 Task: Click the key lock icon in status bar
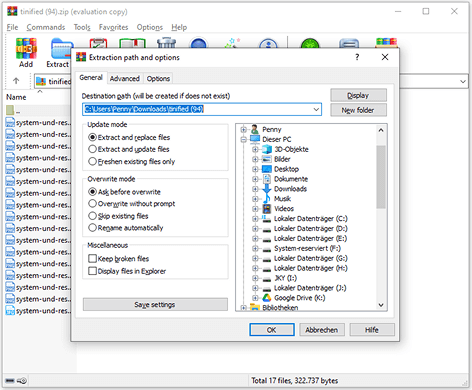click(22, 380)
